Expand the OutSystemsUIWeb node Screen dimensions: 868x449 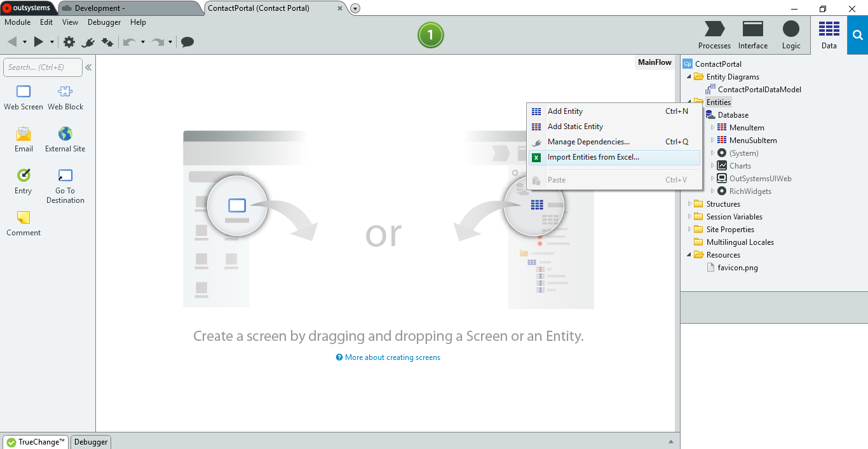[712, 179]
